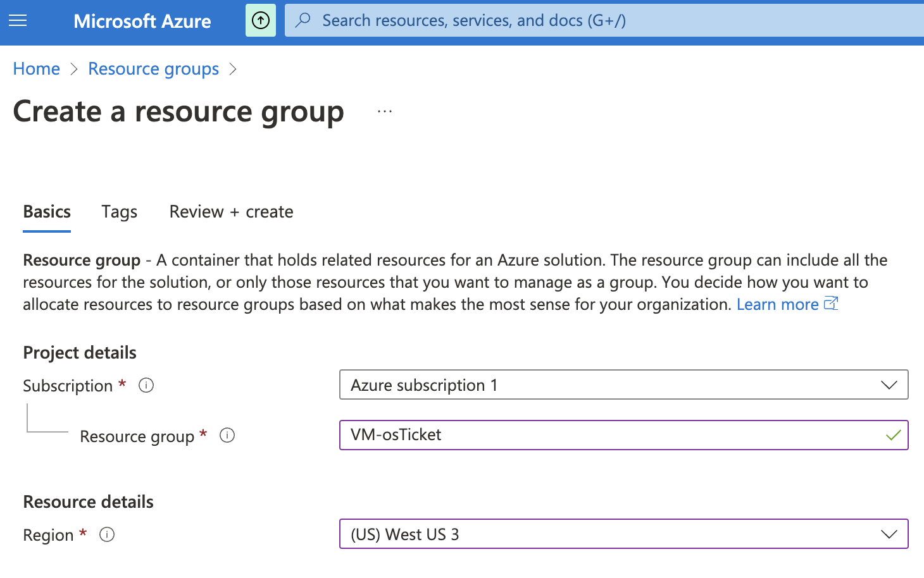The width and height of the screenshot is (924, 578).
Task: Switch to the Tags tab
Action: coord(120,212)
